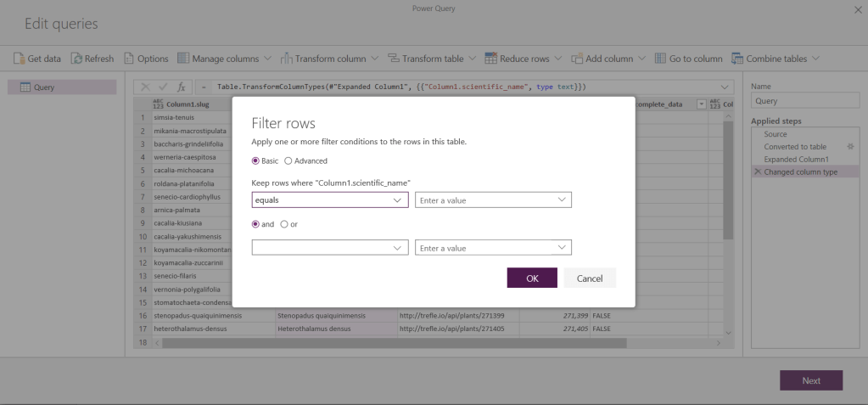Click the Refresh icon in toolbar
This screenshot has width=868, height=405.
[76, 59]
